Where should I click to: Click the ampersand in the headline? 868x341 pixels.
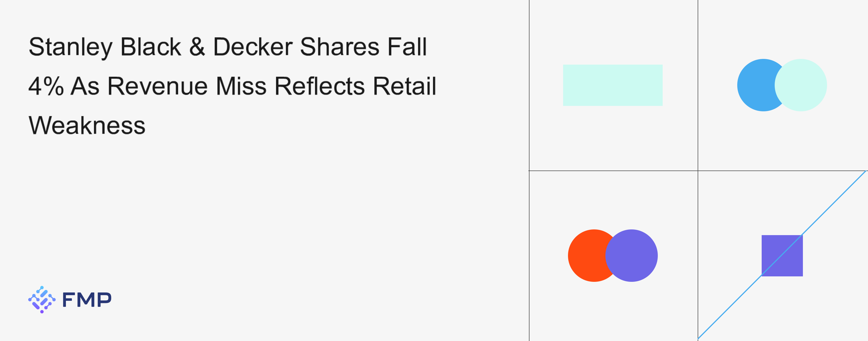(197, 47)
